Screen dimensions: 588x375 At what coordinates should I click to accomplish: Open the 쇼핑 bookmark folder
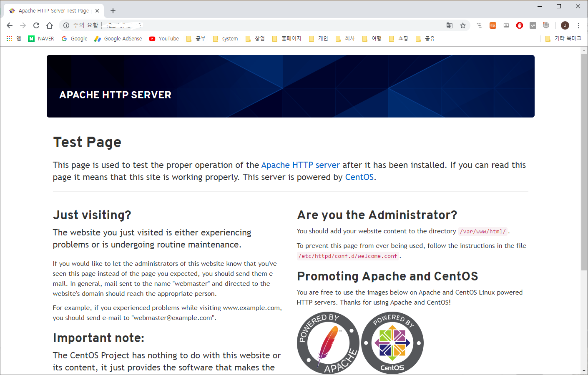click(x=398, y=38)
